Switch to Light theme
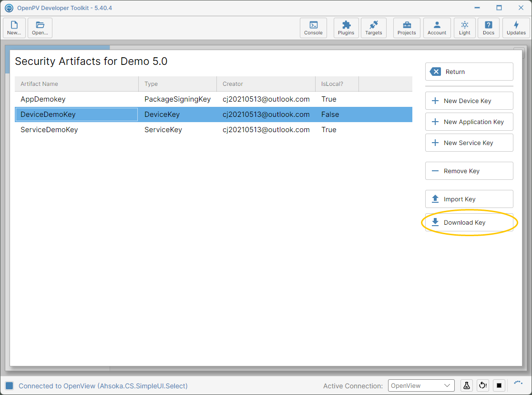532x395 pixels. point(465,28)
